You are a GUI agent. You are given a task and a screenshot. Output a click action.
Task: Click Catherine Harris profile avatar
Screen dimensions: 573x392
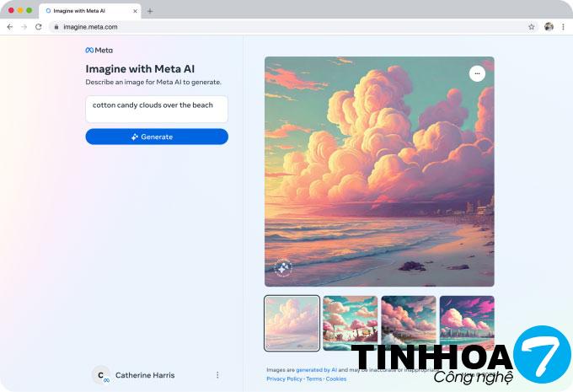(100, 375)
